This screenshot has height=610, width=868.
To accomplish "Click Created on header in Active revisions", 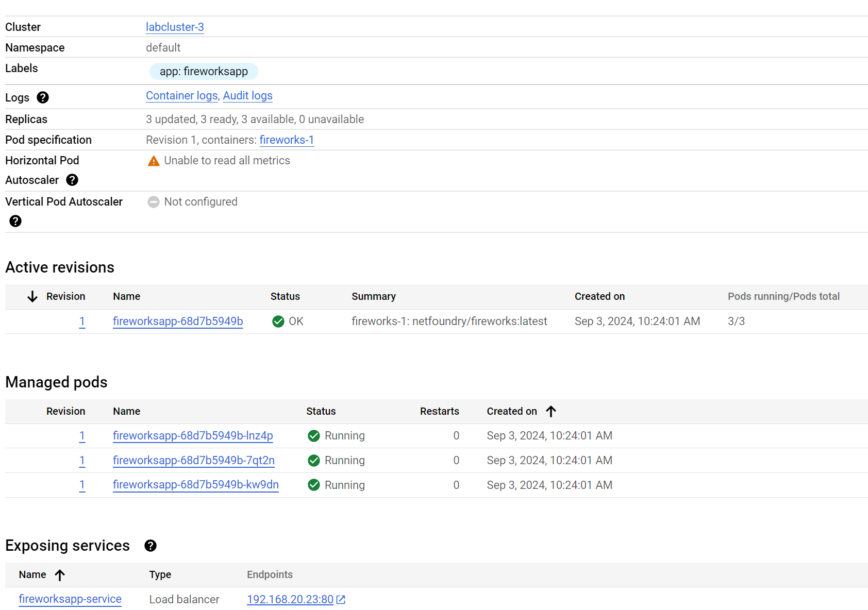I will pyautogui.click(x=599, y=296).
